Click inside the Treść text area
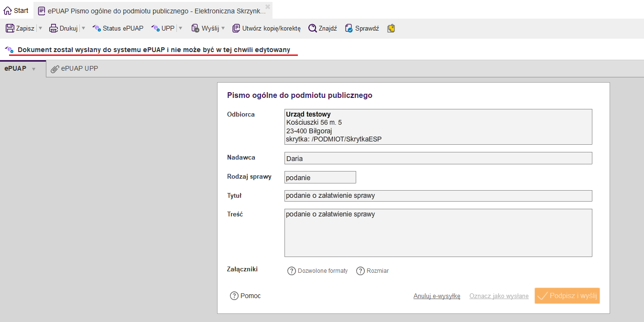The image size is (644, 322). click(438, 233)
